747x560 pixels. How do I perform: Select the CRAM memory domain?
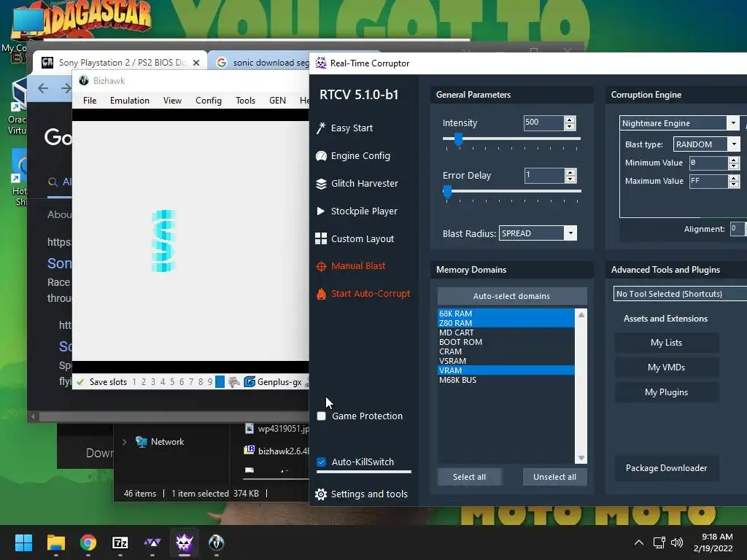(x=506, y=351)
